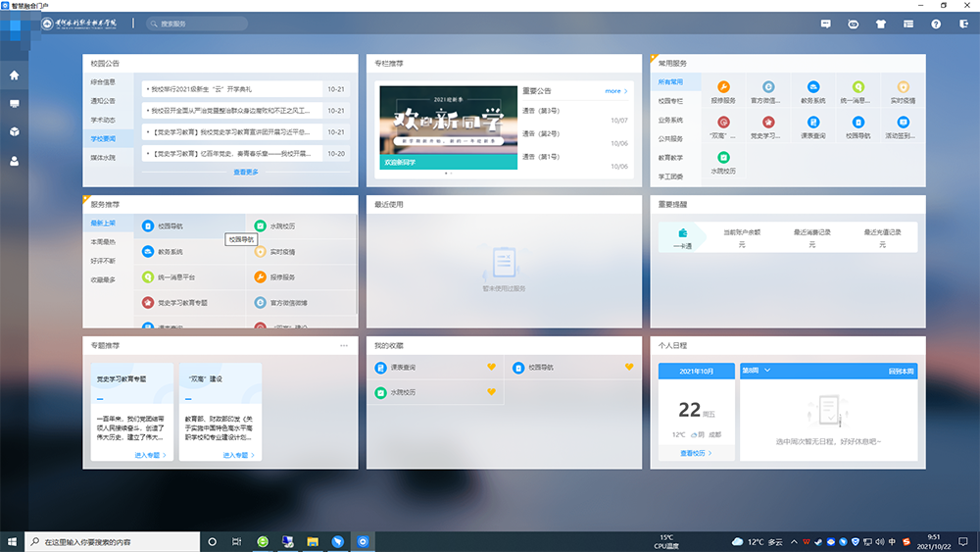Open the 专题推荐 three-dot more menu

pos(344,346)
